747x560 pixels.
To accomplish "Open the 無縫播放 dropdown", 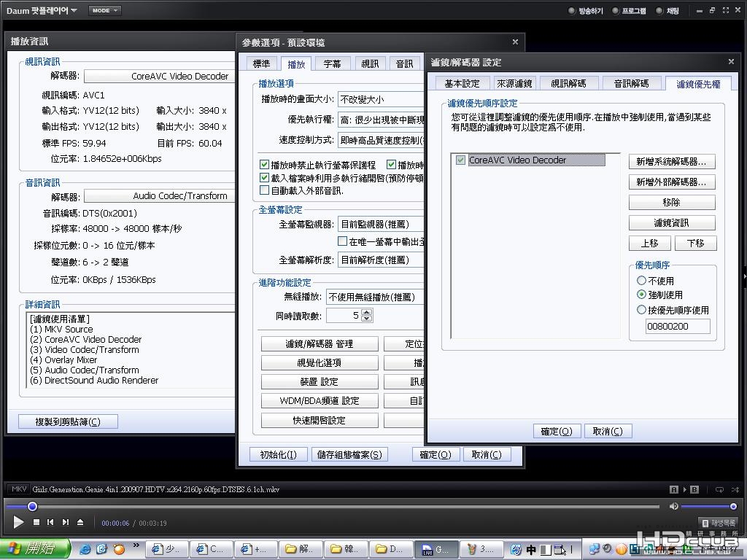I will click(x=375, y=297).
